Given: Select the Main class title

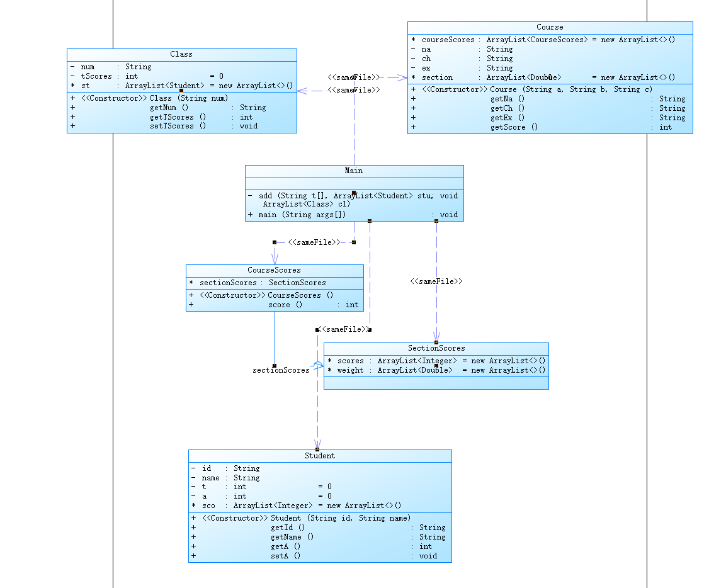Looking at the screenshot, I should (354, 171).
